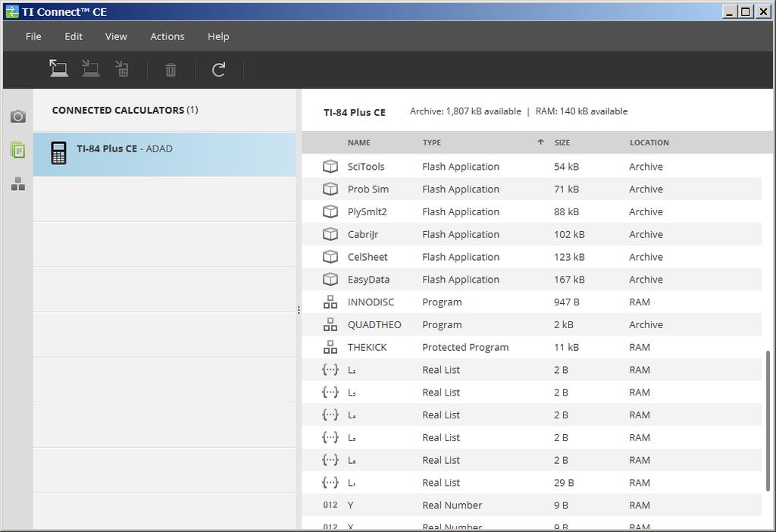Click the braces list icon for L₅

point(330,437)
